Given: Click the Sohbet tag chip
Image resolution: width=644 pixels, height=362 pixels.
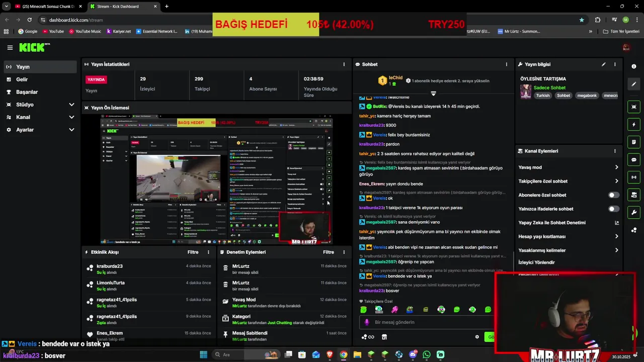Looking at the screenshot, I should pyautogui.click(x=563, y=96).
